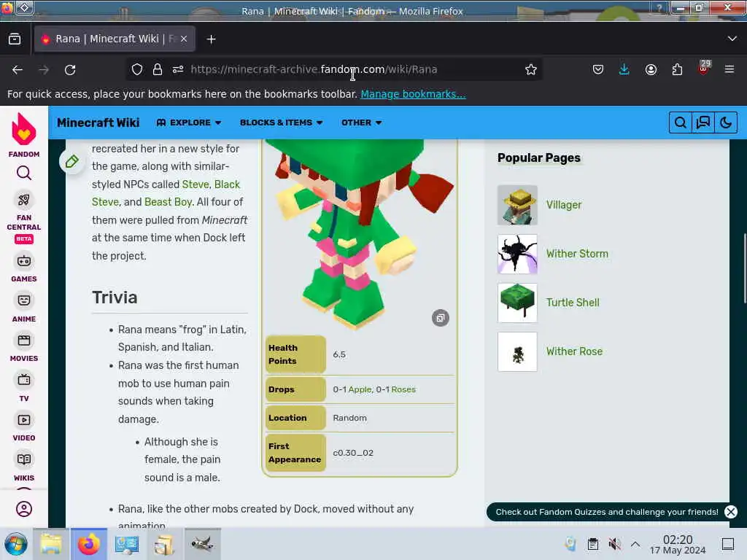Screen dimensions: 747x560
Task: Open the File Explorer taskbar icon
Action: 51,544
